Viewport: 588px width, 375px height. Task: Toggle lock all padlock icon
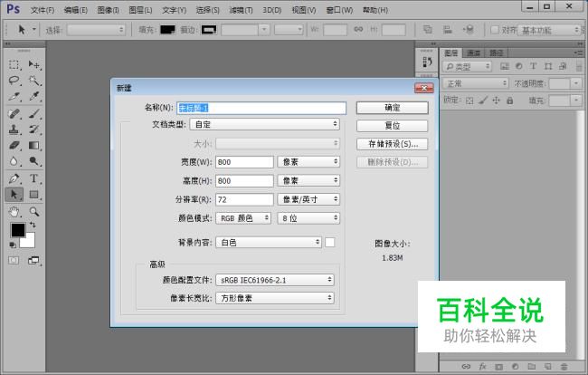(509, 101)
